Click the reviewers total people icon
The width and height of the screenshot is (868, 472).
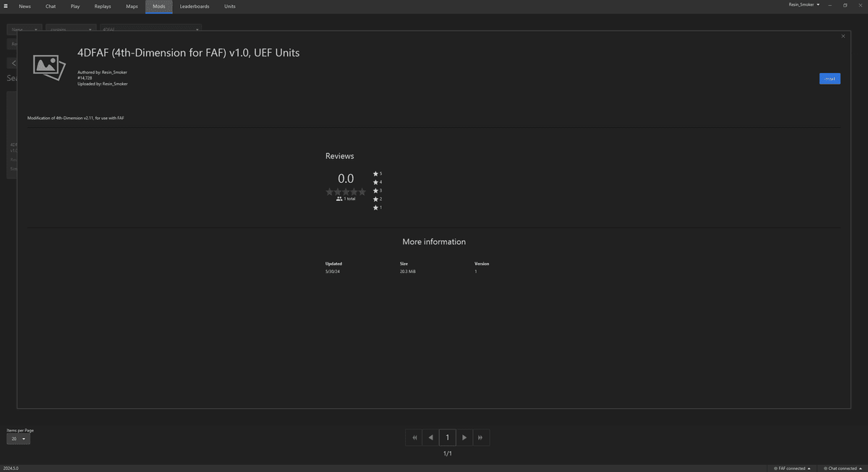[x=339, y=199]
